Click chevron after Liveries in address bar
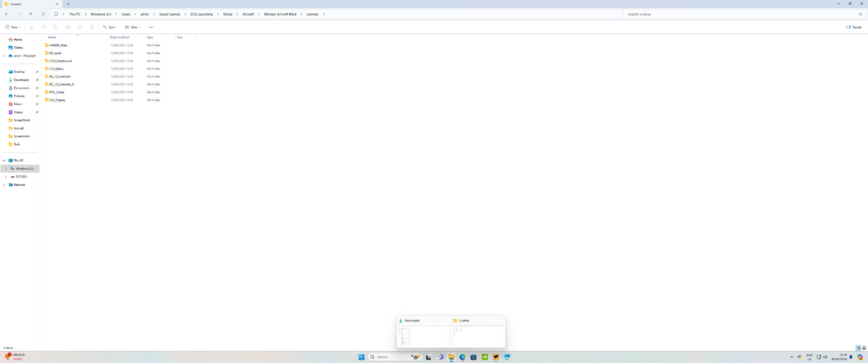Image resolution: width=868 pixels, height=363 pixels. 323,14
